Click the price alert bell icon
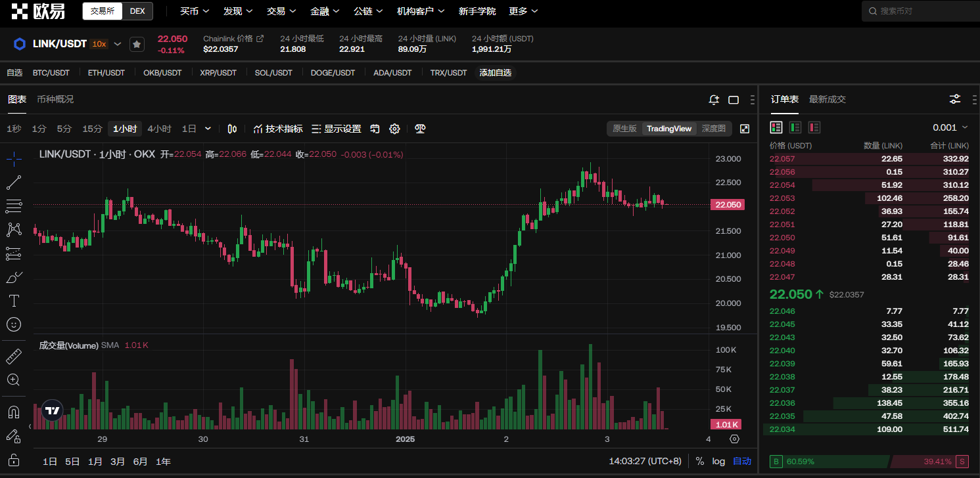This screenshot has height=478, width=980. pos(714,100)
